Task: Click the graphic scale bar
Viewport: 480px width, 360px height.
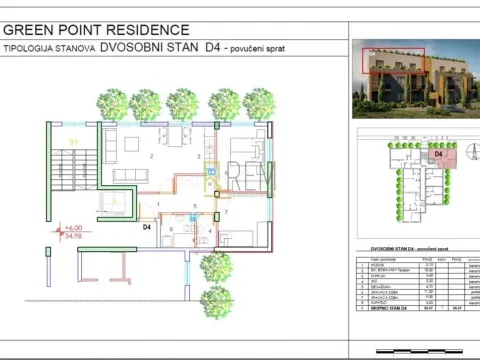Action: click(x=419, y=351)
